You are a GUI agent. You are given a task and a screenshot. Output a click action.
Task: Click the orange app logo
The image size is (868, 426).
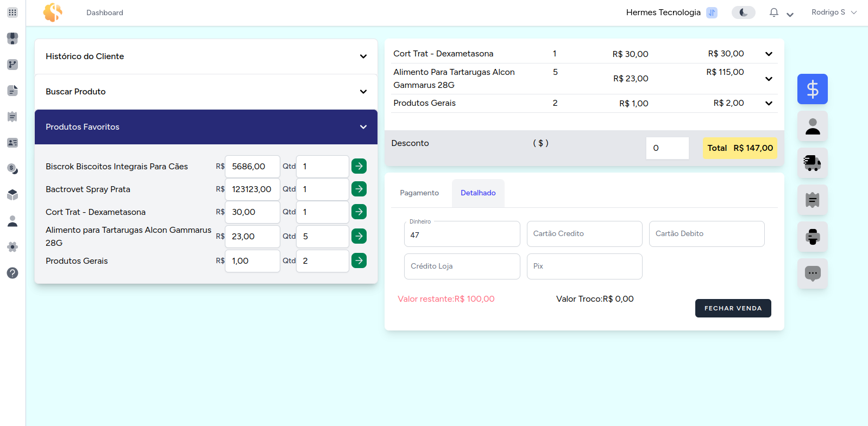53,12
